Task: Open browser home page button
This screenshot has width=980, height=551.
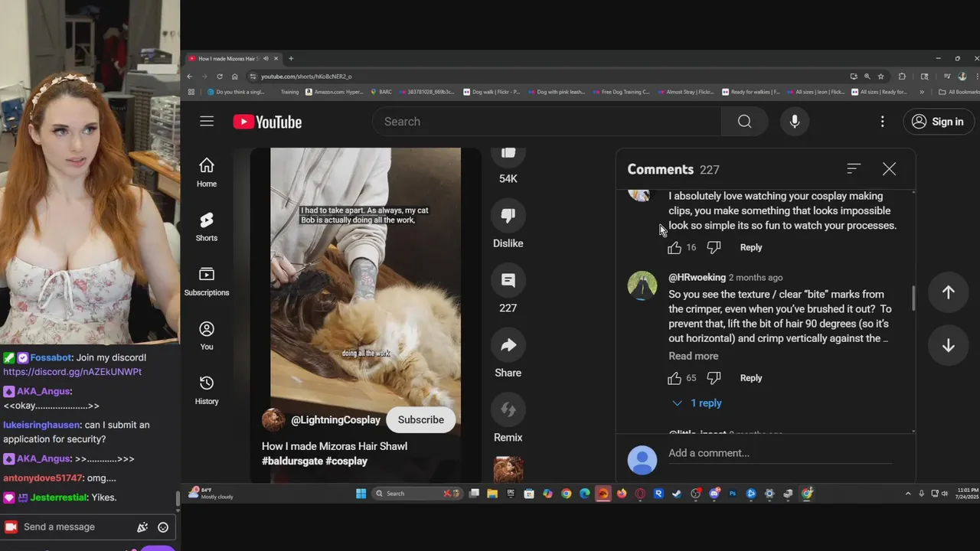Action: coord(234,77)
